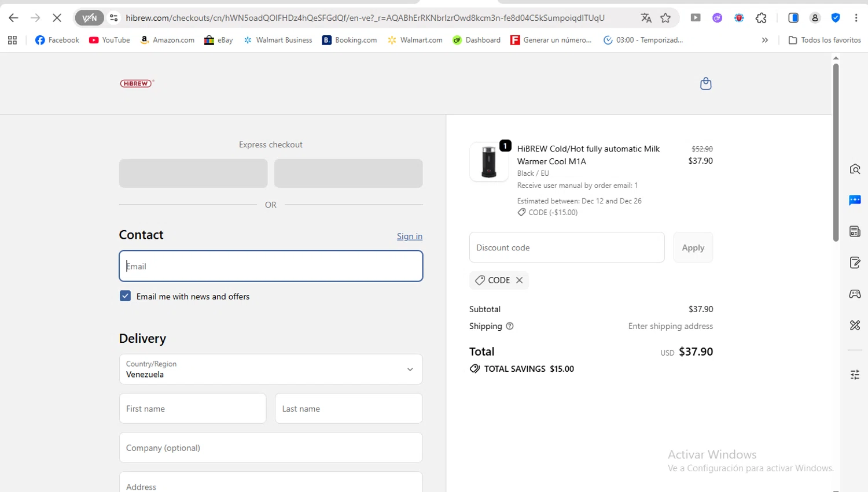Click first express checkout placeholder button
Viewport: 868px width, 492px height.
pyautogui.click(x=193, y=173)
